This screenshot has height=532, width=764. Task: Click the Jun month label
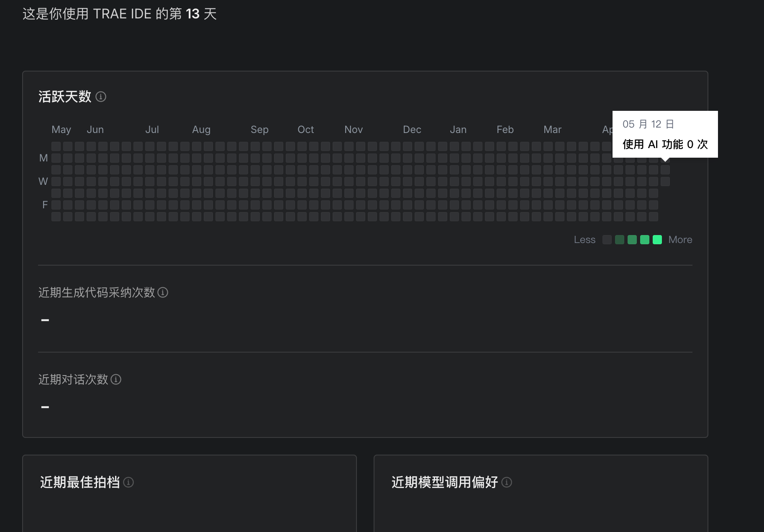tap(95, 130)
